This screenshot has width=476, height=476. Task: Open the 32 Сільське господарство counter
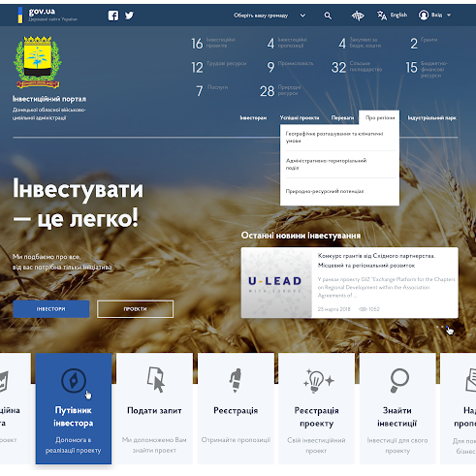(x=357, y=67)
